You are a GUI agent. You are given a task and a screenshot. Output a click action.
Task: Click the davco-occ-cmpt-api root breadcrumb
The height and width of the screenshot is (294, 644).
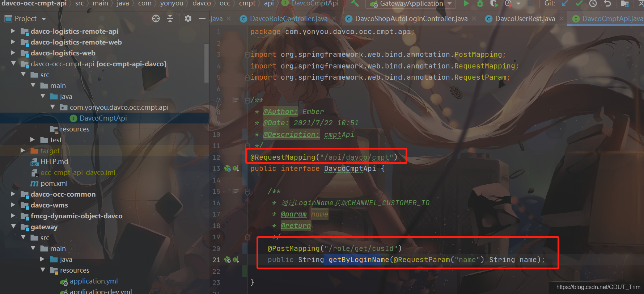34,4
